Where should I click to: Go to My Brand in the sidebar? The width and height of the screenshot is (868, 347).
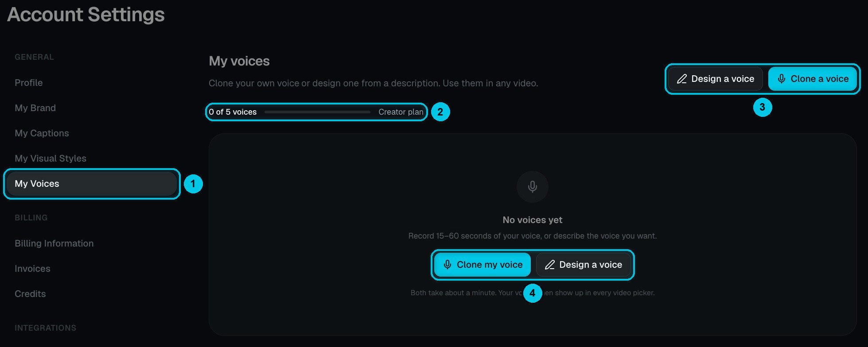[x=35, y=108]
